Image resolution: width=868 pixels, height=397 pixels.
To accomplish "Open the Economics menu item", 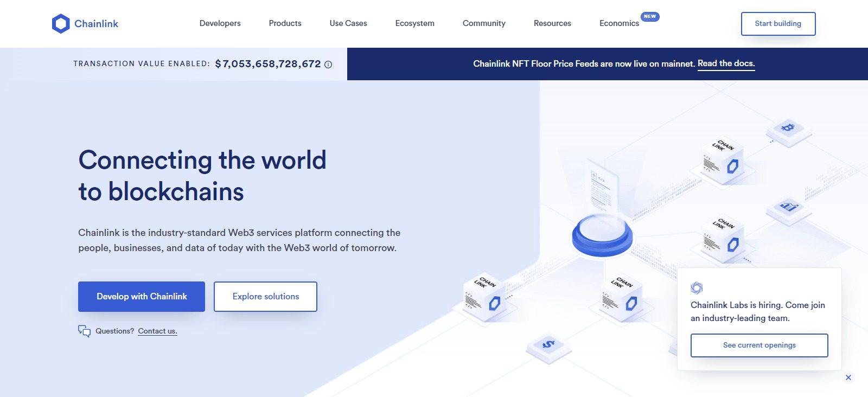I will point(619,23).
